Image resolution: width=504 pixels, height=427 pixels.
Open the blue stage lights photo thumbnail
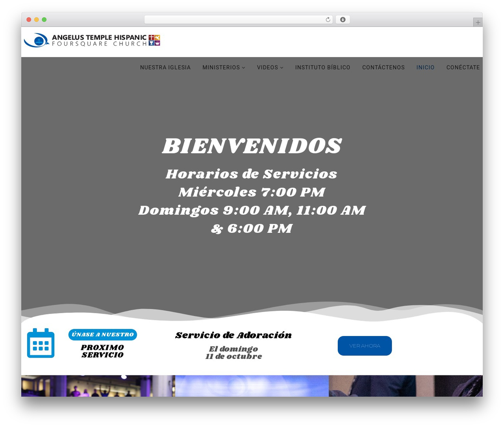(x=252, y=386)
